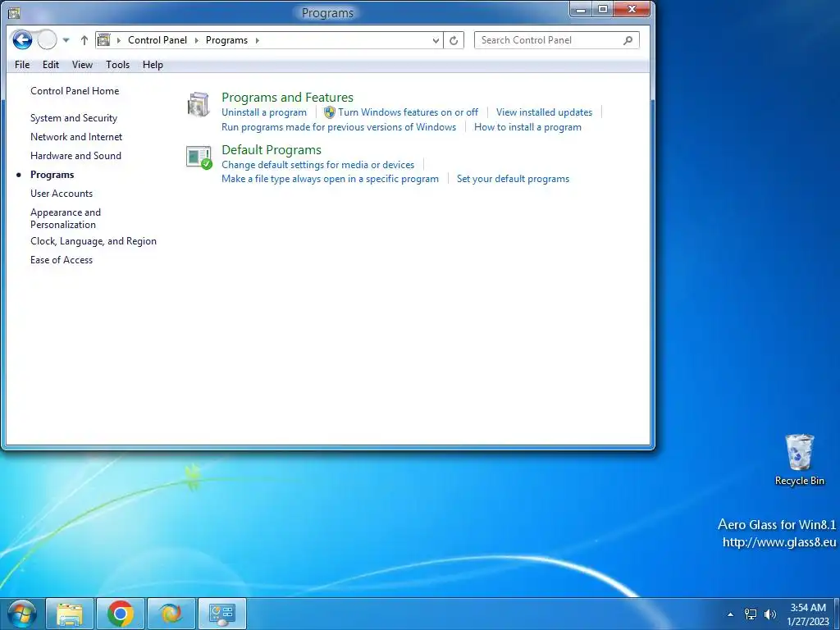840x630 pixels.
Task: Click How to install a program
Action: pyautogui.click(x=527, y=127)
